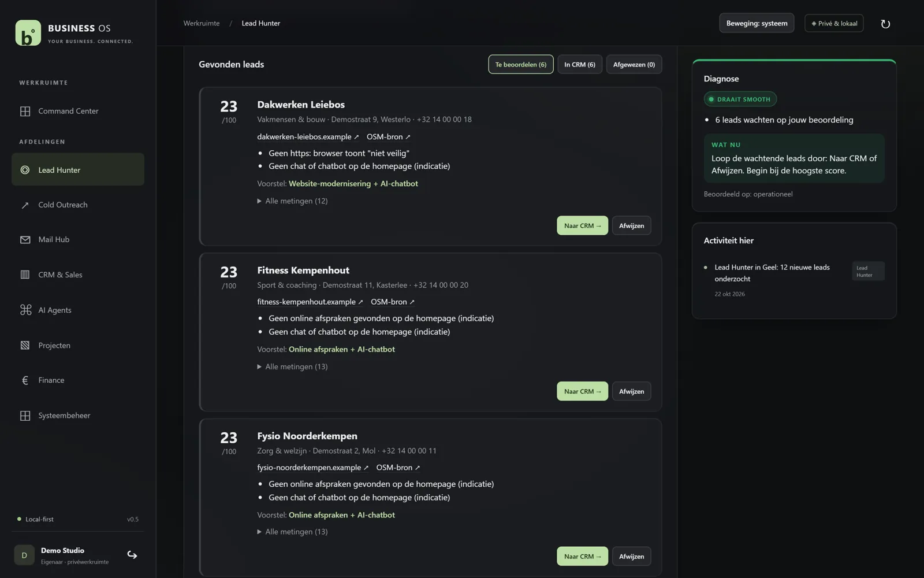The image size is (924, 578).
Task: Click the refresh icon in top bar
Action: click(x=885, y=24)
